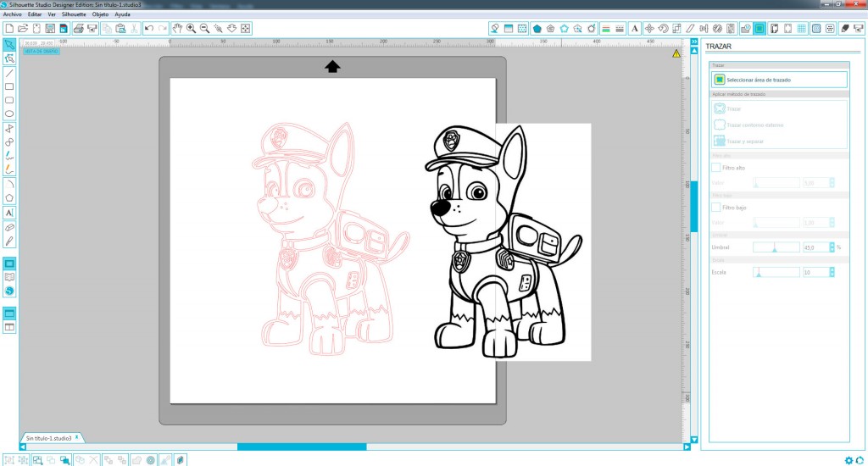Select the Arc tool
The image size is (868, 466).
point(9,184)
